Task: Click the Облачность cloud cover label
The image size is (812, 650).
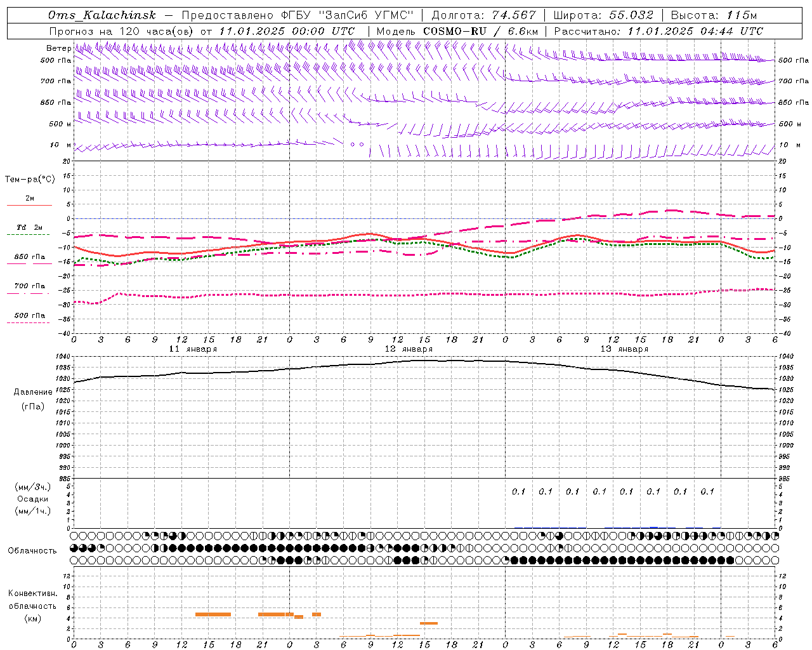Action: (32, 551)
